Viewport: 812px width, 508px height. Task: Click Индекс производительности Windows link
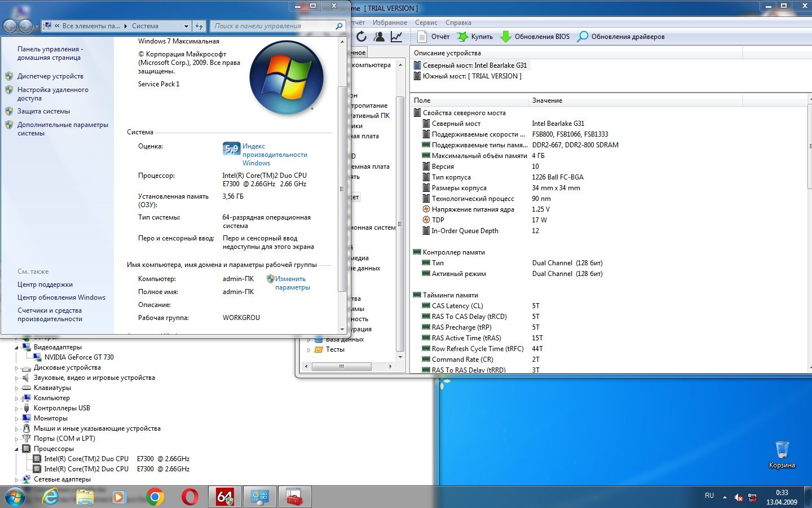(x=275, y=155)
